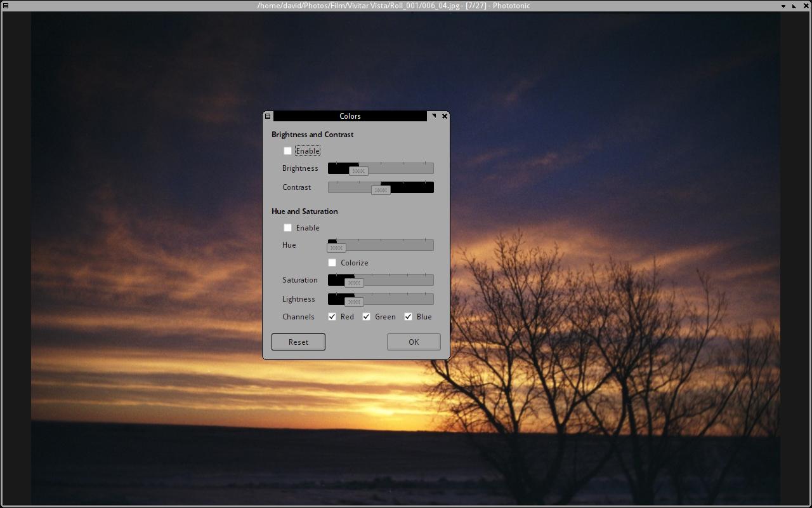
Task: Click the Contrast slider handle
Action: pyautogui.click(x=381, y=190)
